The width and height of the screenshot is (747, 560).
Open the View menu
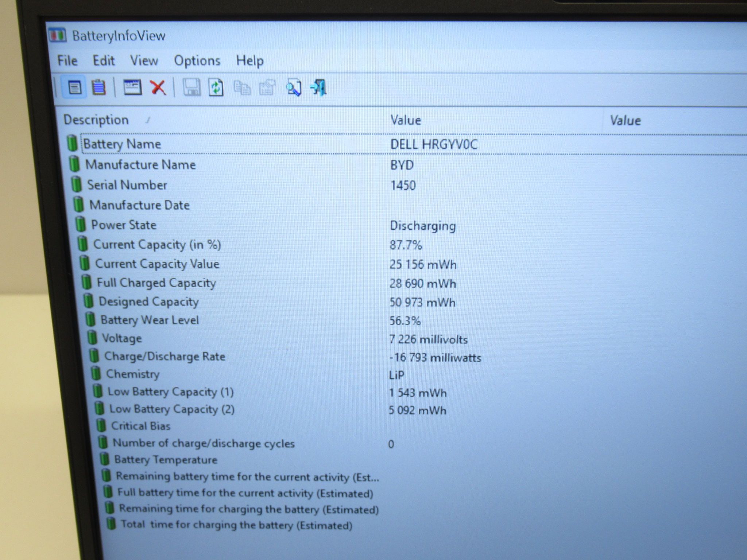[144, 61]
